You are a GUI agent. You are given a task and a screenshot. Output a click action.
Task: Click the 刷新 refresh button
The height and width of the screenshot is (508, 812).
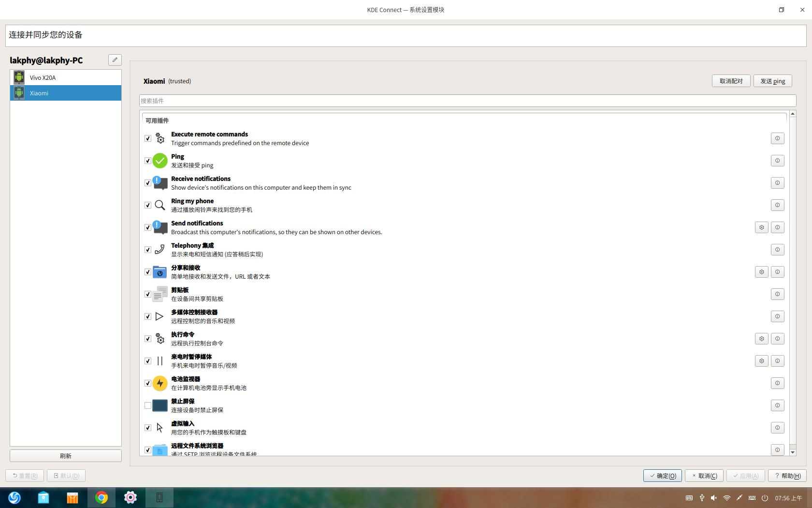66,456
